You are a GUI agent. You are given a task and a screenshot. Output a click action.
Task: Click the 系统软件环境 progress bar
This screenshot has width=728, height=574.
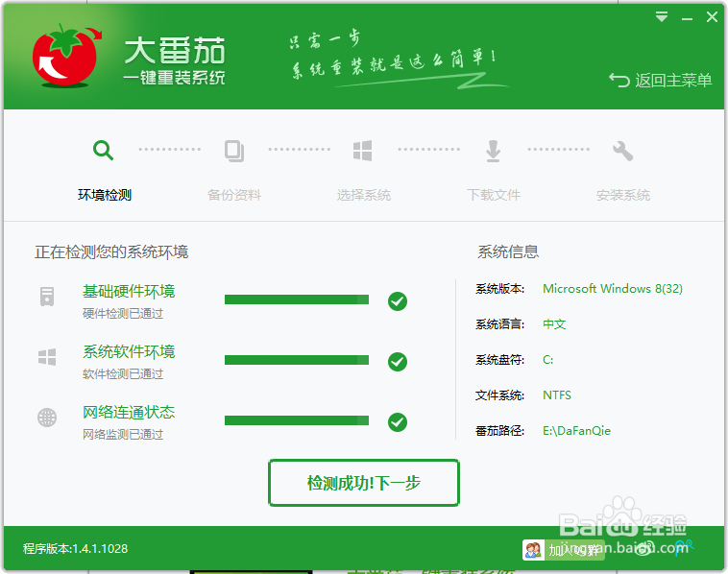click(297, 360)
